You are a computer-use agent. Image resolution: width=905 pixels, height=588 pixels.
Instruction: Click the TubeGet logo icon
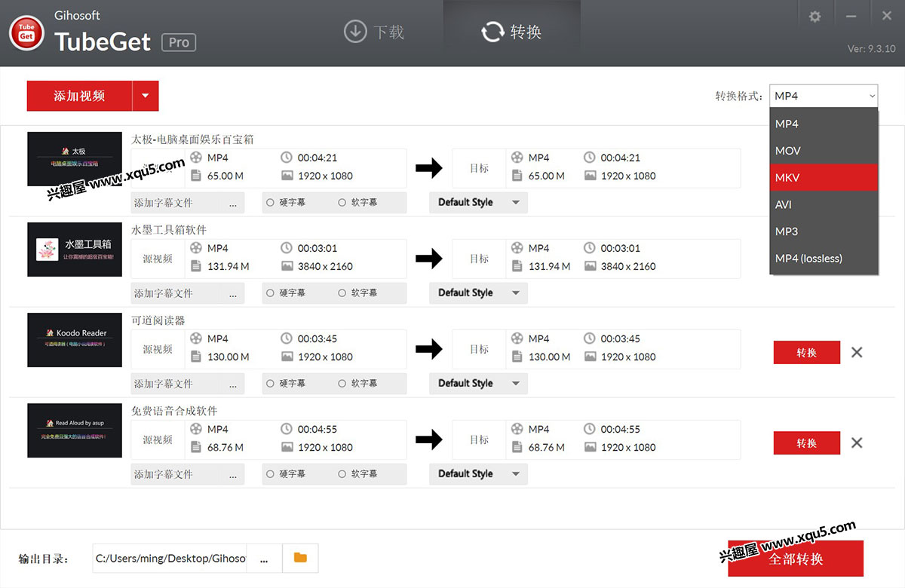26,32
